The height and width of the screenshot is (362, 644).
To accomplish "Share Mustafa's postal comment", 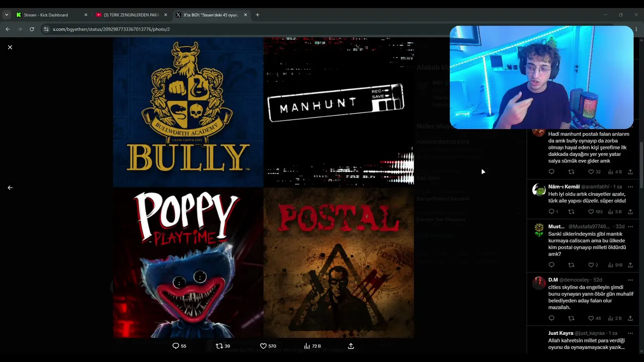I will [630, 265].
